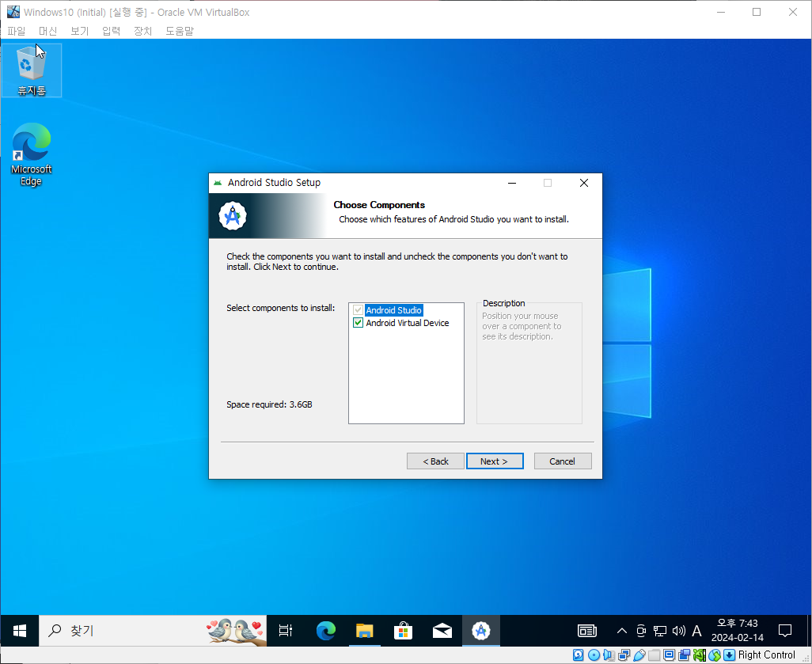Click the VirtualBox display indicator
Viewport: 812px width, 664px height.
(x=669, y=655)
